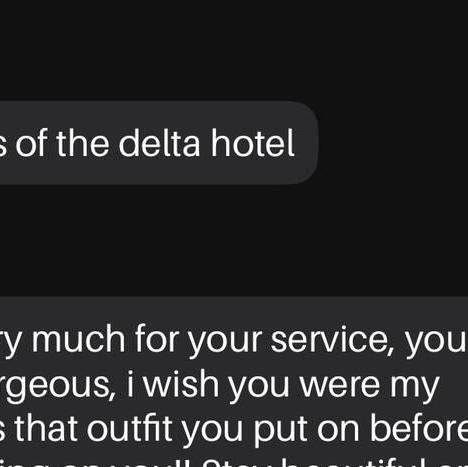Select the word 'before' in lower message
Viewport: 468px width, 467px height.
click(419, 428)
